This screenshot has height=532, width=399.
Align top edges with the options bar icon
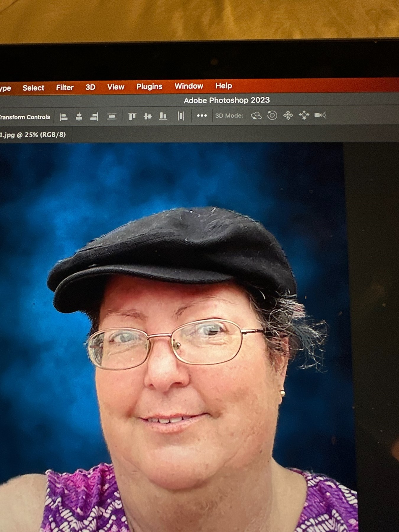point(132,116)
